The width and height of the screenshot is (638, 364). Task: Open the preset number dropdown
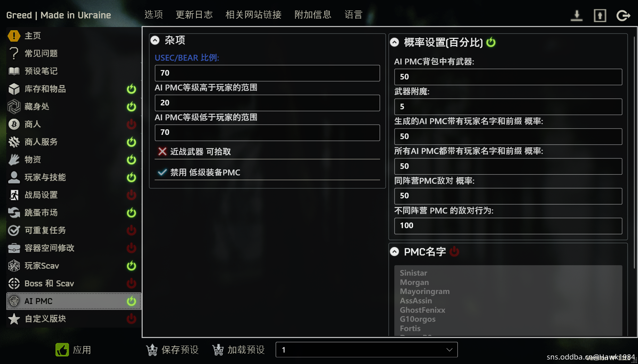(367, 350)
